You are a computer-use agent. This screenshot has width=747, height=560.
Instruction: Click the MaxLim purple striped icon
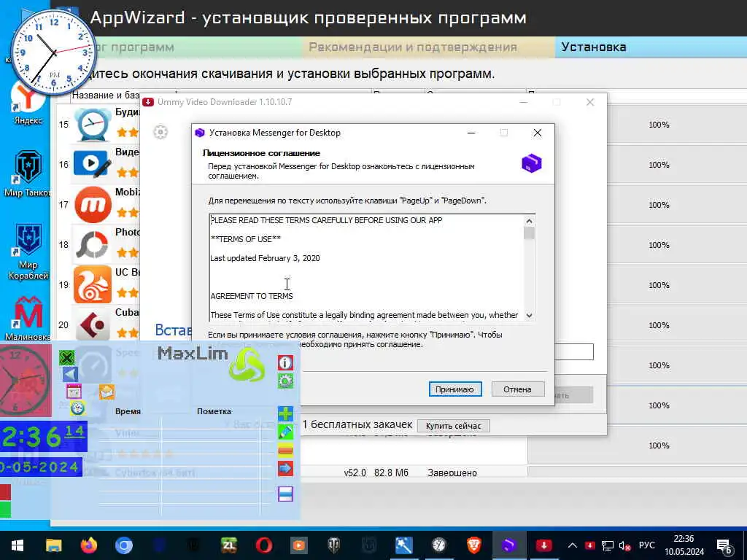point(285,494)
